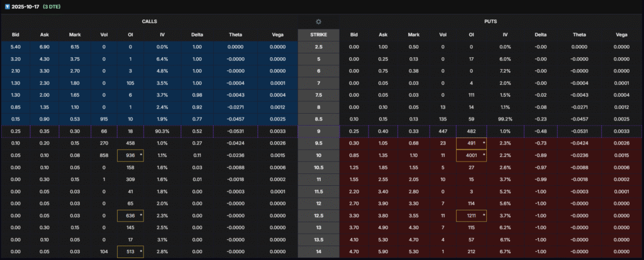The image size is (644, 260).
Task: Sort by the STRIKE column header
Action: pos(318,35)
